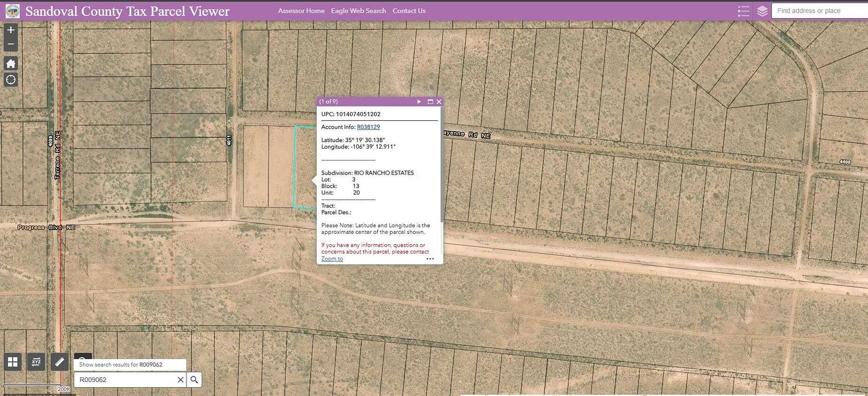Screen dimensions: 868x396
Task: Open the layer list stack icon
Action: (x=762, y=11)
